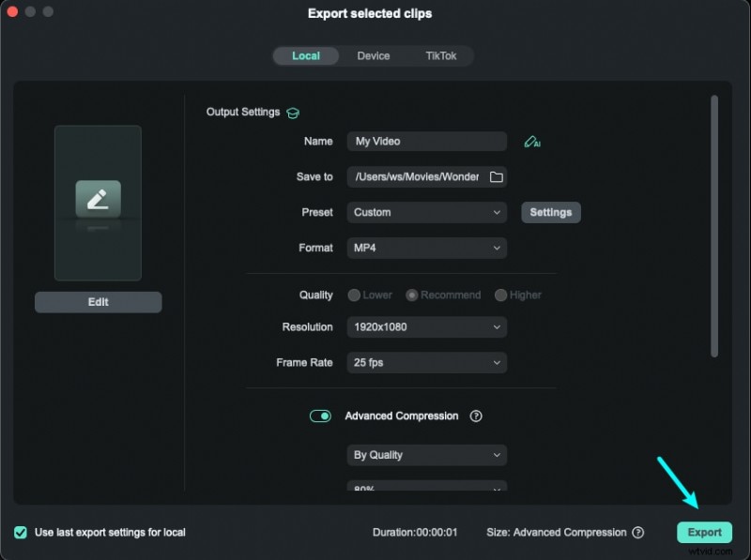This screenshot has width=751, height=560.
Task: Change the Frame Rate dropdown from 25 fps
Action: coord(427,362)
